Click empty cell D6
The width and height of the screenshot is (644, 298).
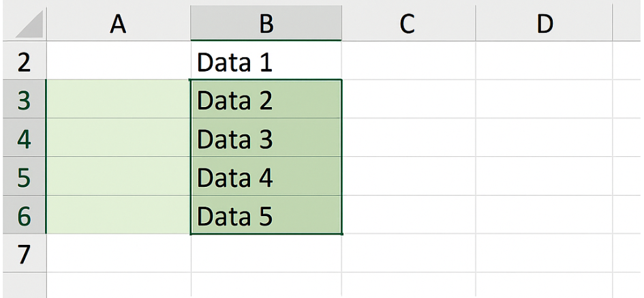[x=545, y=215]
